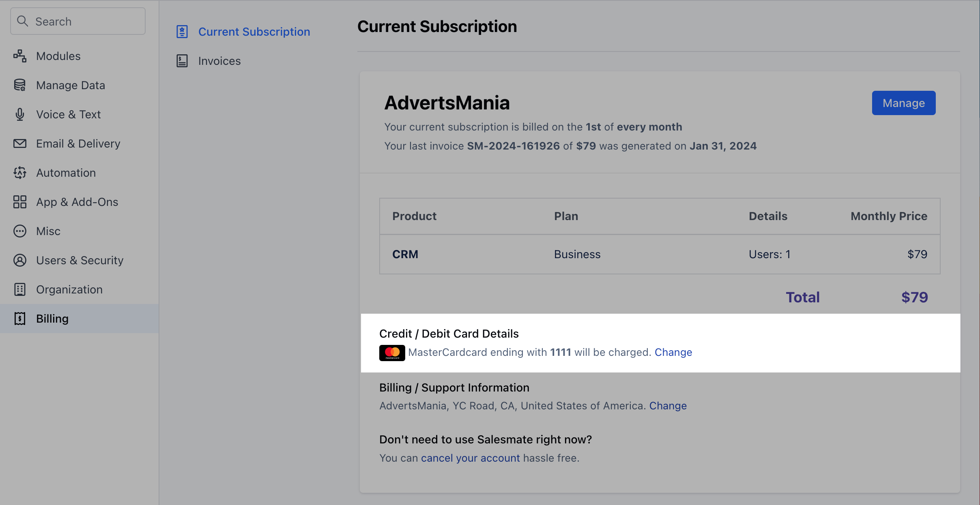Click the Modules sidebar icon
This screenshot has width=980, height=505.
click(19, 56)
